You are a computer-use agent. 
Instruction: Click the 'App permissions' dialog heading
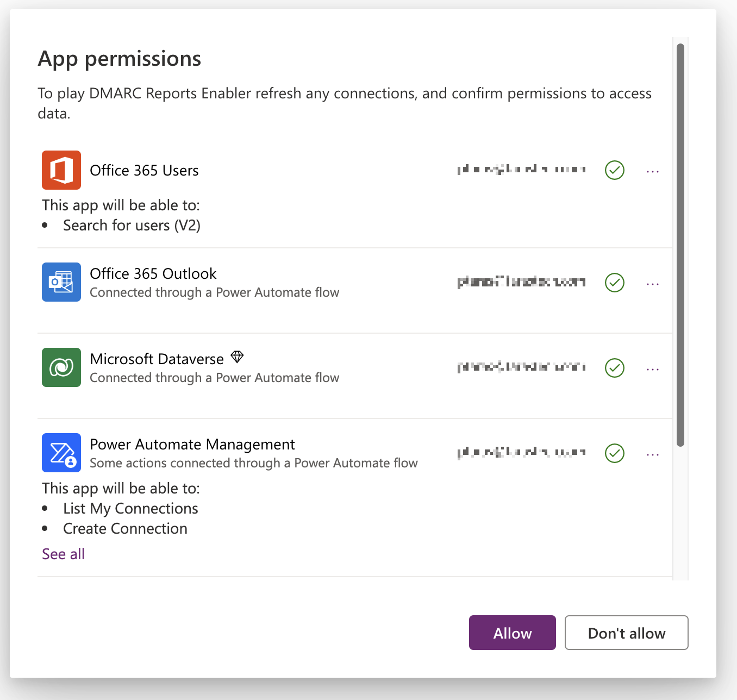tap(120, 59)
